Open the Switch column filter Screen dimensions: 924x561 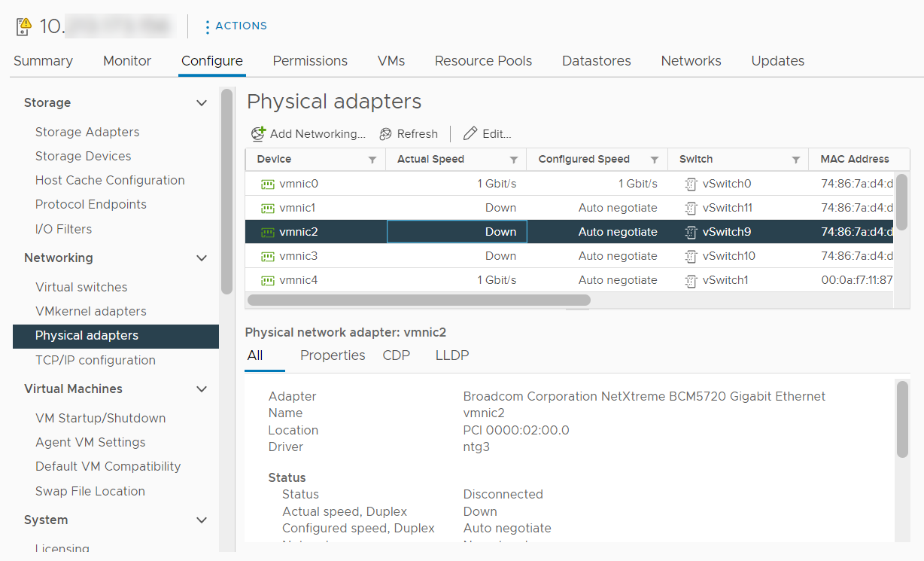795,160
